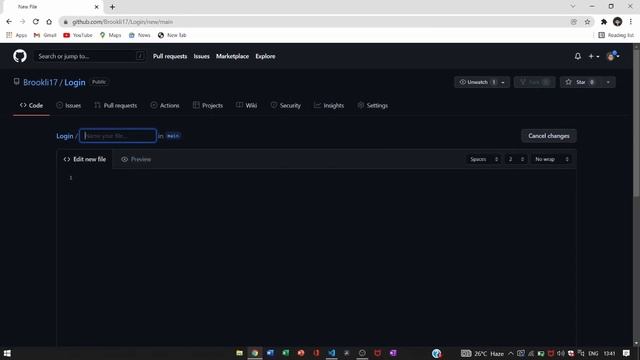Go to the Actions tab
The image size is (640, 360).
(165, 105)
